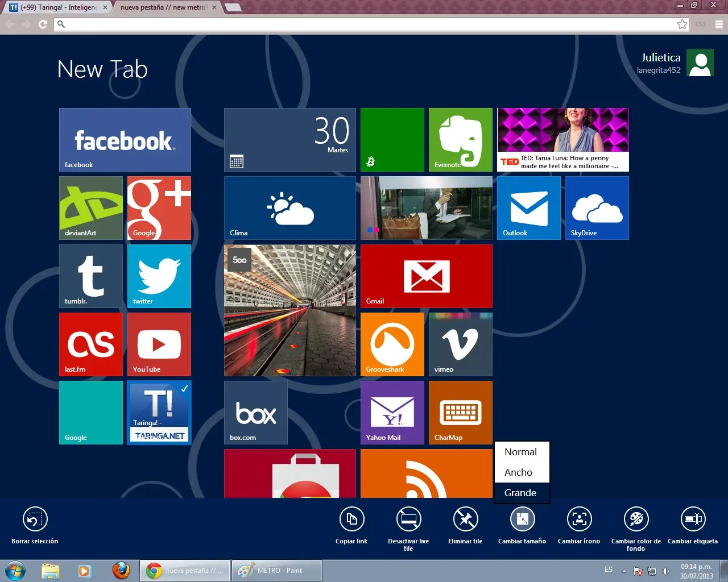Close the Taringa! browser tab
Screen dimensions: 728x582
click(105, 7)
